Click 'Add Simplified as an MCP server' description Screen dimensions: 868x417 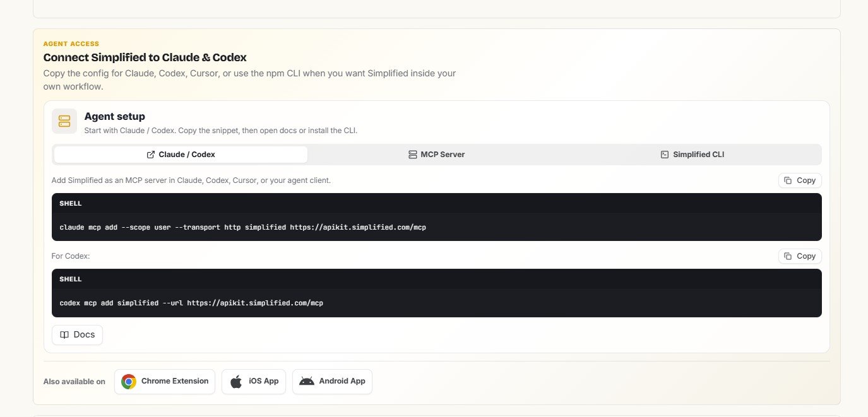[191, 180]
